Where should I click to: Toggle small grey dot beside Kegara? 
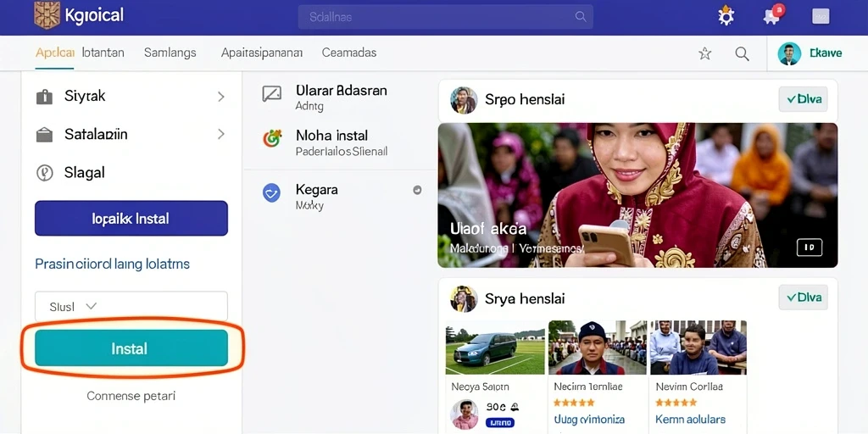[417, 190]
